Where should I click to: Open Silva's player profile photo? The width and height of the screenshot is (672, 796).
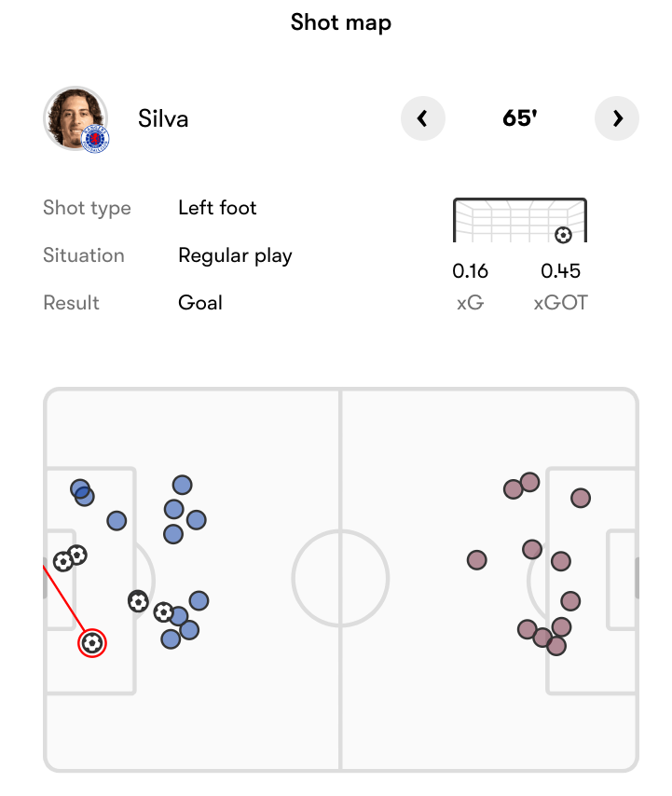[x=75, y=118]
